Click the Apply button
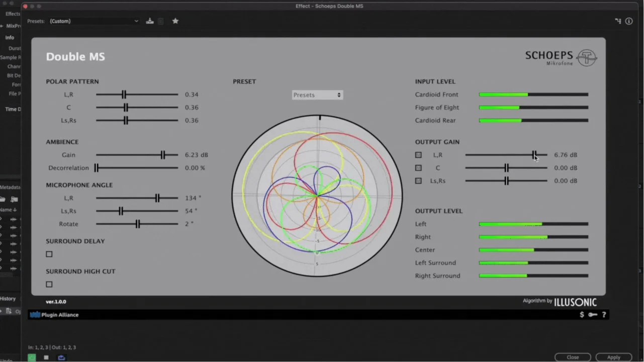Viewport: 644px width, 362px height. click(x=613, y=357)
